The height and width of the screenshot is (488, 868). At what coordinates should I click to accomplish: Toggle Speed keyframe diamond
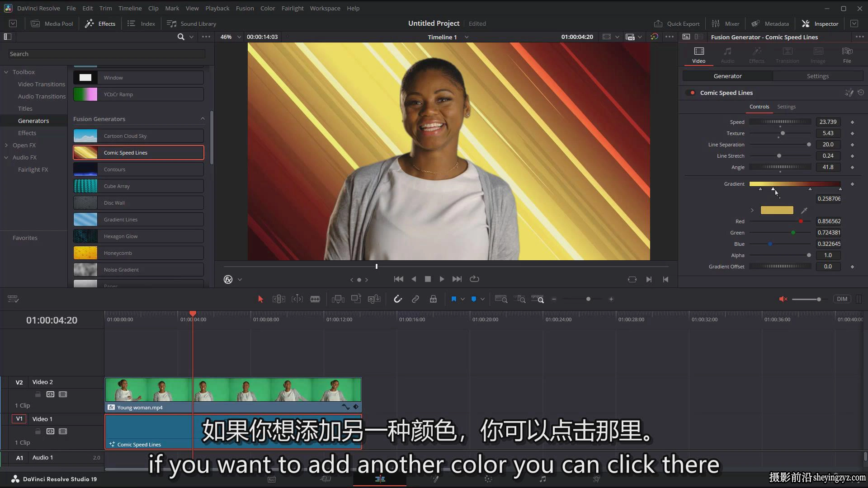(x=852, y=122)
